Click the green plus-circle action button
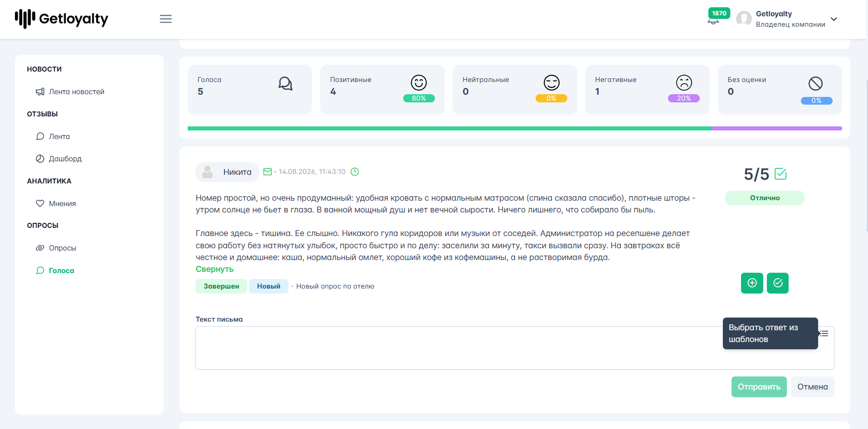Image resolution: width=868 pixels, height=429 pixels. (x=752, y=283)
